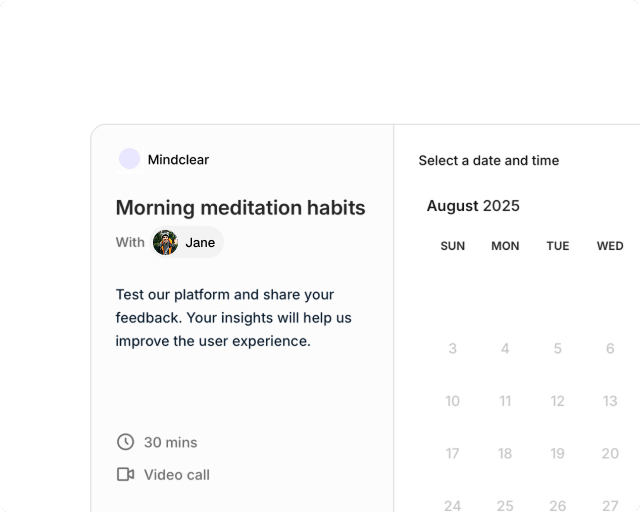Screen dimensions: 640x512
Task: Click the Video call label
Action: click(177, 474)
